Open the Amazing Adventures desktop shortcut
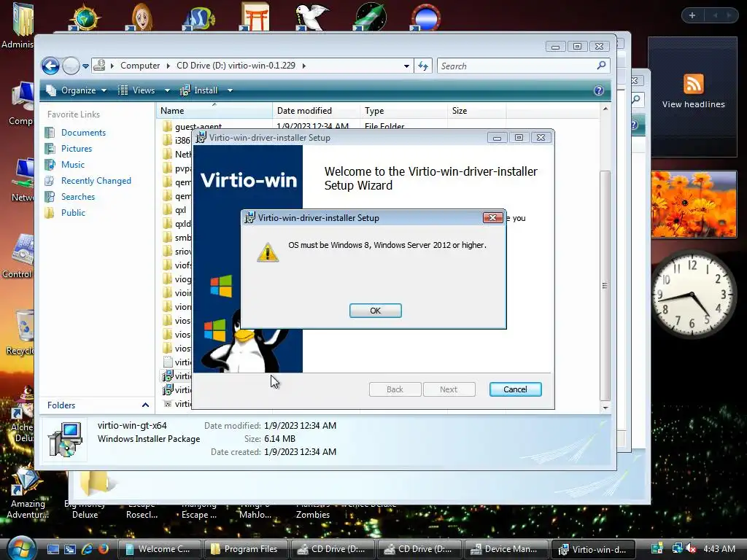This screenshot has width=747, height=560. [x=27, y=492]
